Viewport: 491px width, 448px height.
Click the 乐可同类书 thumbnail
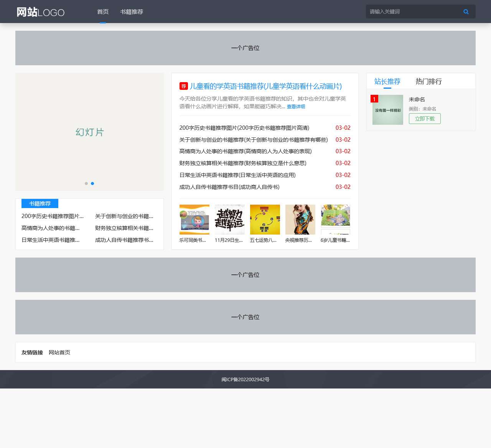[x=194, y=219]
